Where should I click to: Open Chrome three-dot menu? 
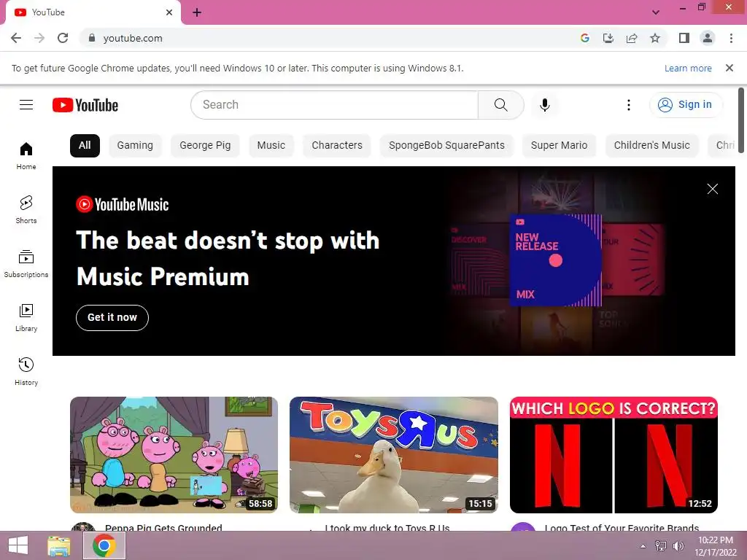point(731,38)
